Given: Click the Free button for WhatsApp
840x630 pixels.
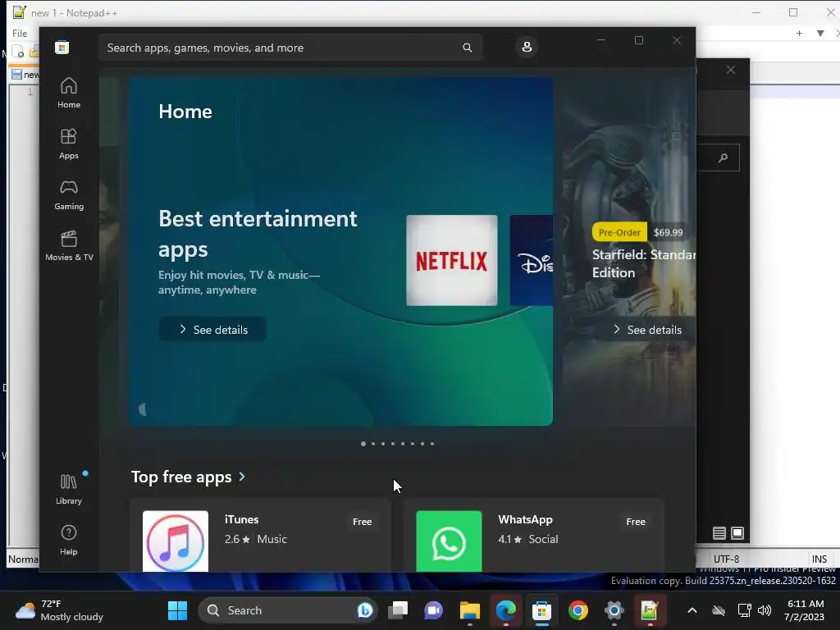Looking at the screenshot, I should (x=636, y=521).
